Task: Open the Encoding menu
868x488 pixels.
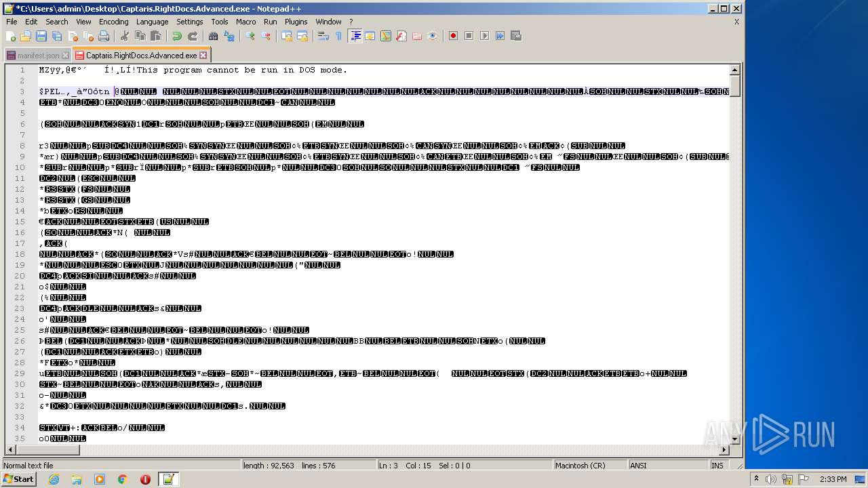Action: [113, 22]
